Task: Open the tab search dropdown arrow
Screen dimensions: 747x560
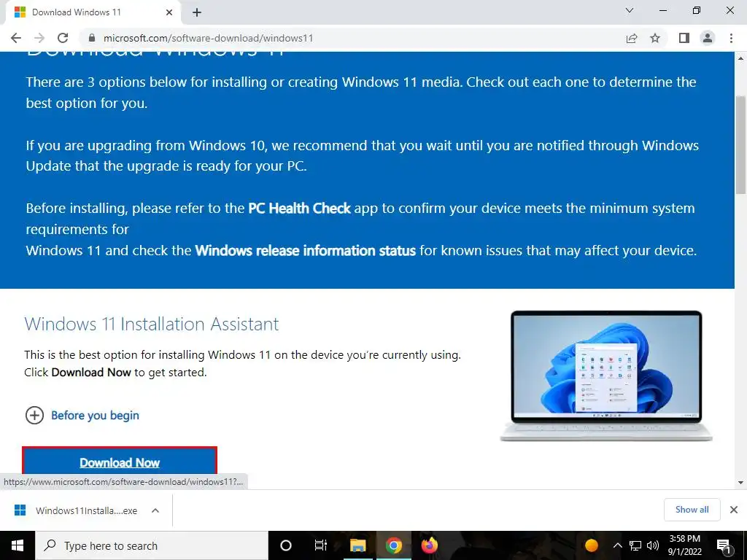Action: 630,10
